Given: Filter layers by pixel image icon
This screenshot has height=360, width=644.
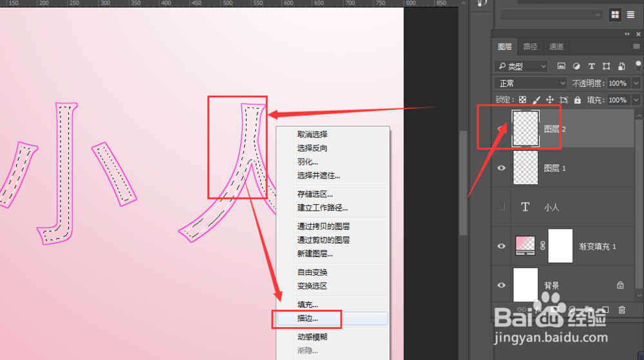Looking at the screenshot, I should click(x=561, y=66).
